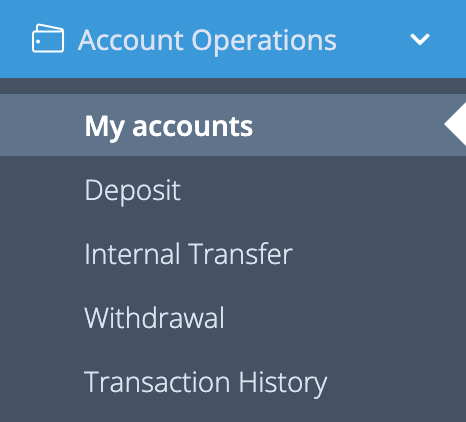Click the white active-item arrow indicator

(x=455, y=124)
